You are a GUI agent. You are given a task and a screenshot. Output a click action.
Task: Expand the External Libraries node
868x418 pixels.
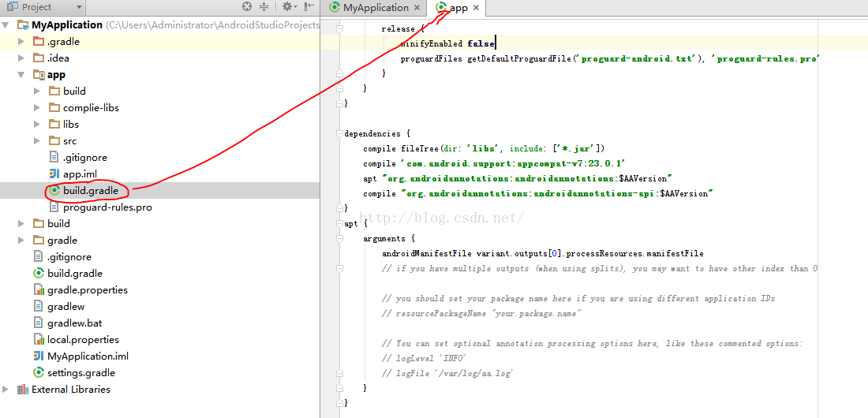coord(6,389)
